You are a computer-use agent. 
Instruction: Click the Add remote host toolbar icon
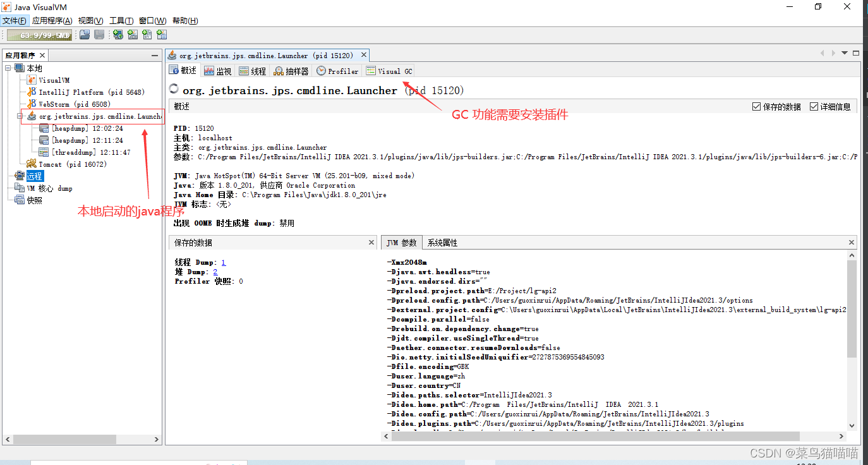(x=118, y=35)
